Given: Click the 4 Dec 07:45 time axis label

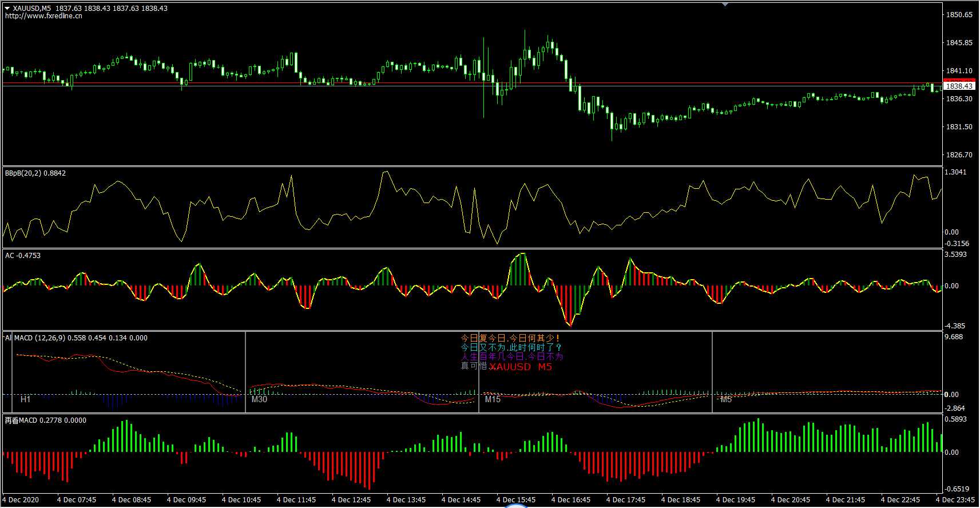Looking at the screenshot, I should (77, 500).
